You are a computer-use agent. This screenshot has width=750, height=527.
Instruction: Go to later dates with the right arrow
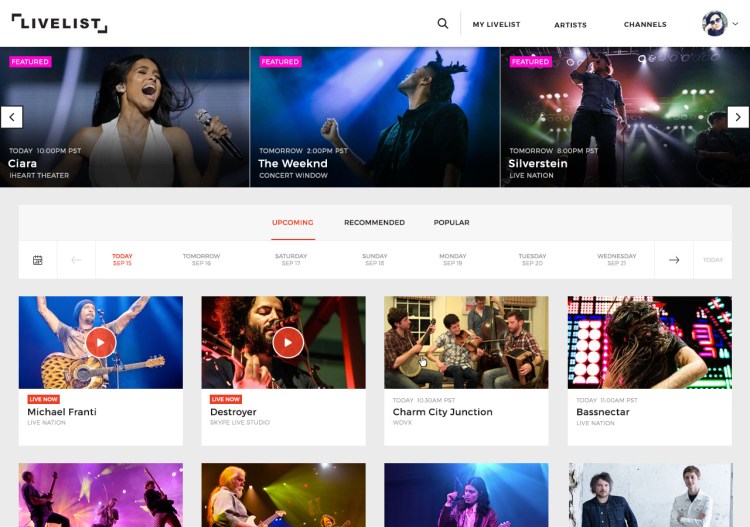(x=674, y=260)
